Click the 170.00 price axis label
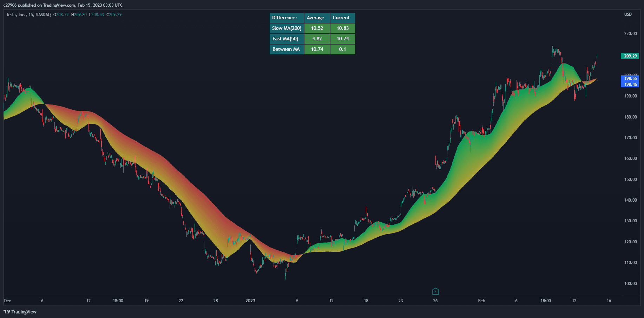644x318 pixels. 630,138
